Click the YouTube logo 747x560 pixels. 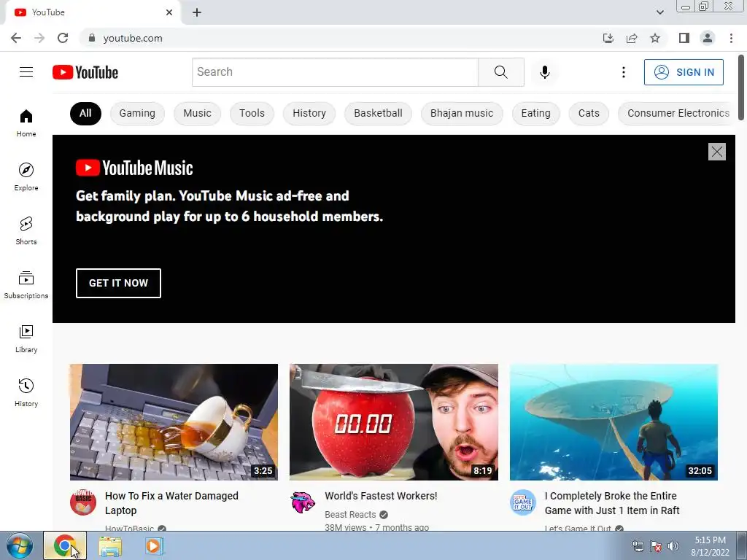click(85, 72)
